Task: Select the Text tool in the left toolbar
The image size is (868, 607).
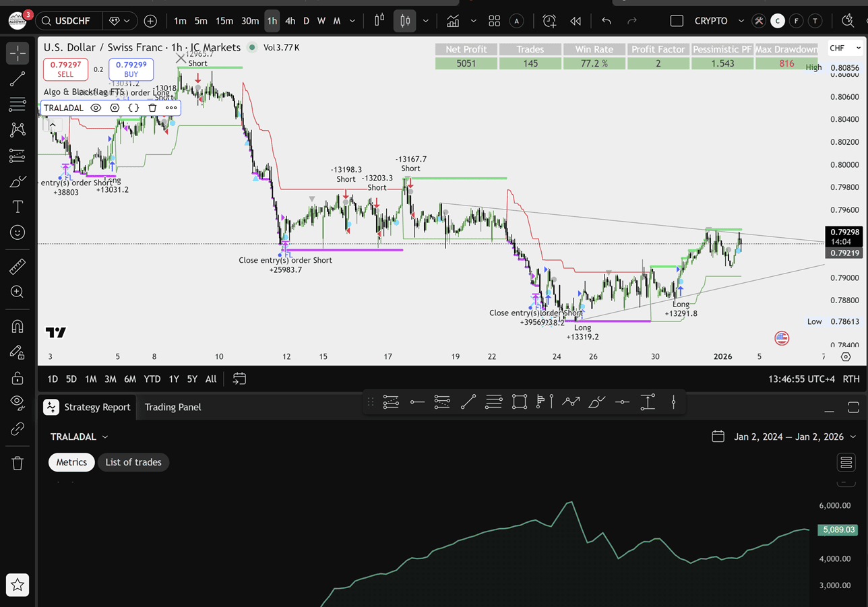Action: [x=16, y=207]
